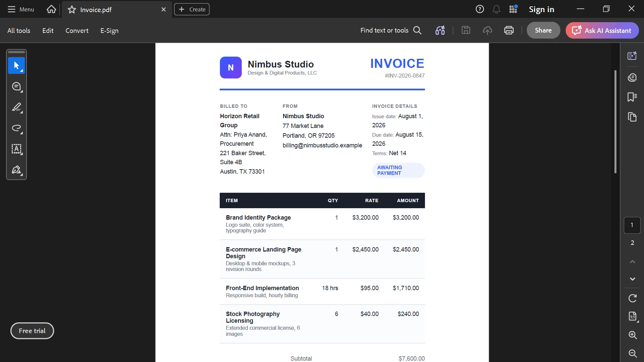Open the notifications bell

[x=497, y=9]
